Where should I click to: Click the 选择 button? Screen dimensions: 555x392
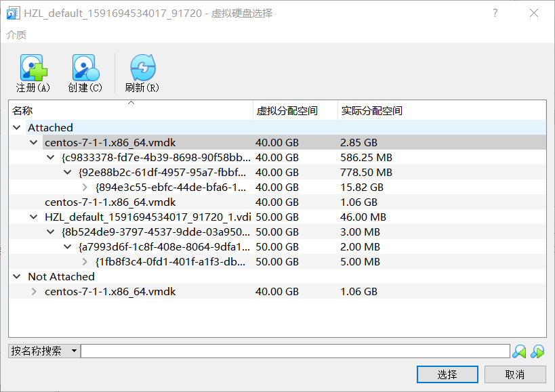(447, 374)
